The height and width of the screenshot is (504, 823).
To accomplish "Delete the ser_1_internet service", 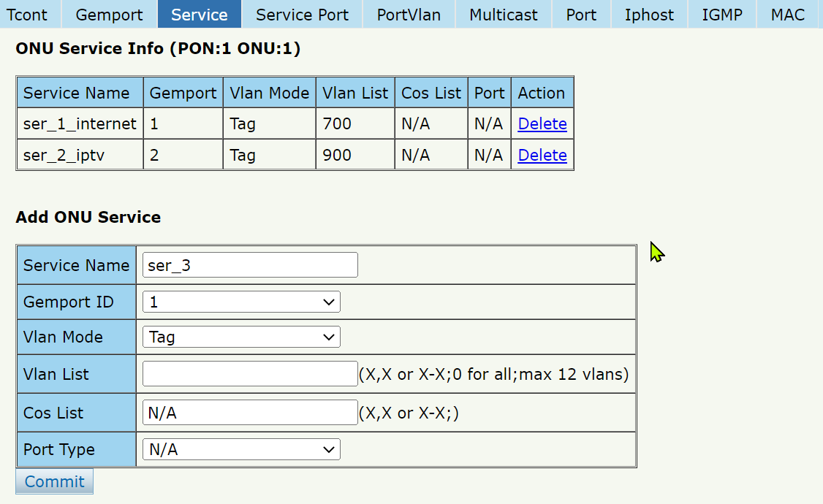I will click(542, 124).
